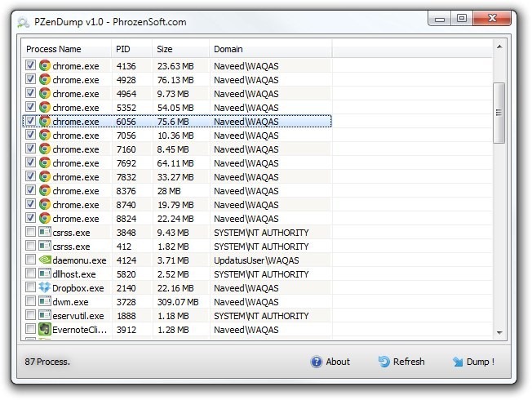Select size value 64.11 MB
Screen dimensions: 532x400
point(175,163)
